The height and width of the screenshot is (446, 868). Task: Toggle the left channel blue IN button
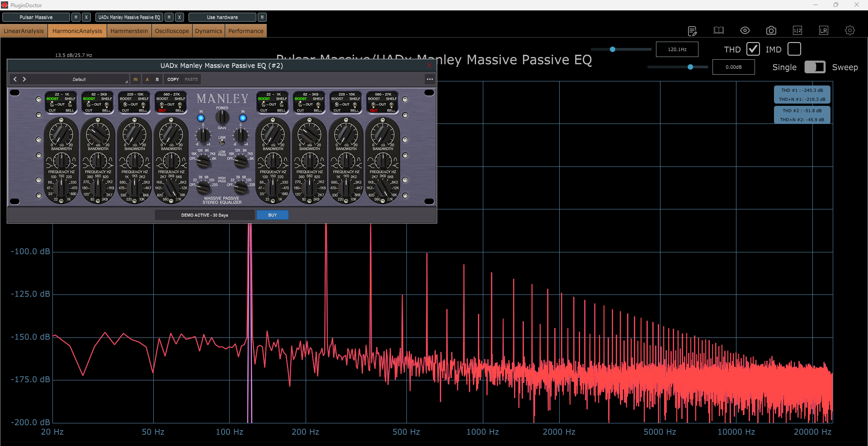[201, 118]
